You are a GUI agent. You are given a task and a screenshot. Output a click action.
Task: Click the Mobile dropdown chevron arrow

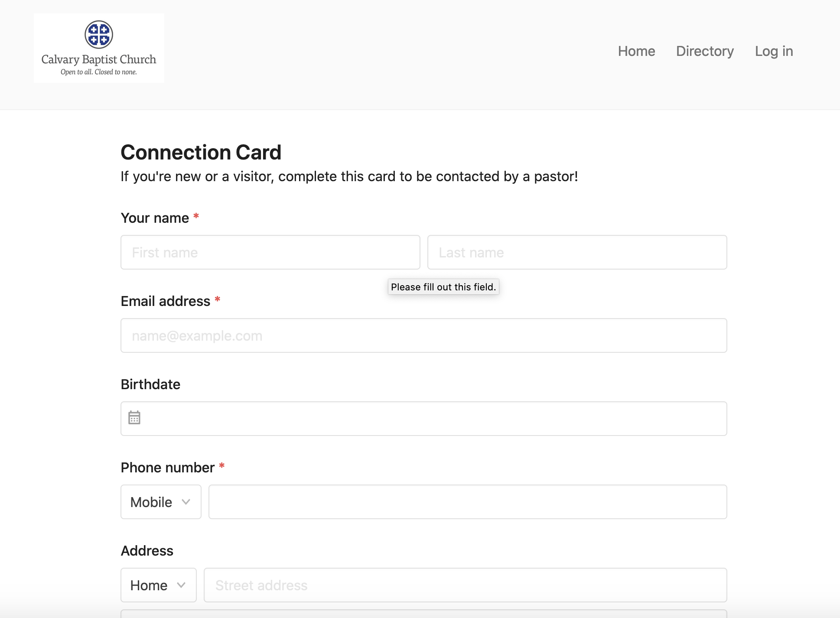[x=186, y=502]
